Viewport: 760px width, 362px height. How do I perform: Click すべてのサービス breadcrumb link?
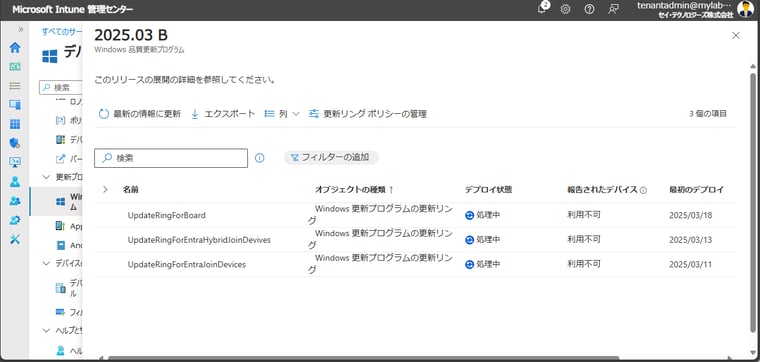pos(62,31)
